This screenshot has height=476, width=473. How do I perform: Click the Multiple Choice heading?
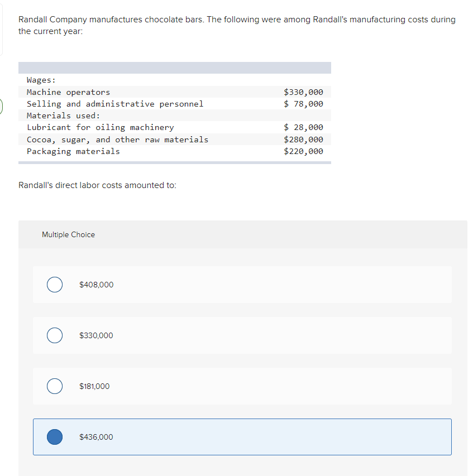(68, 234)
